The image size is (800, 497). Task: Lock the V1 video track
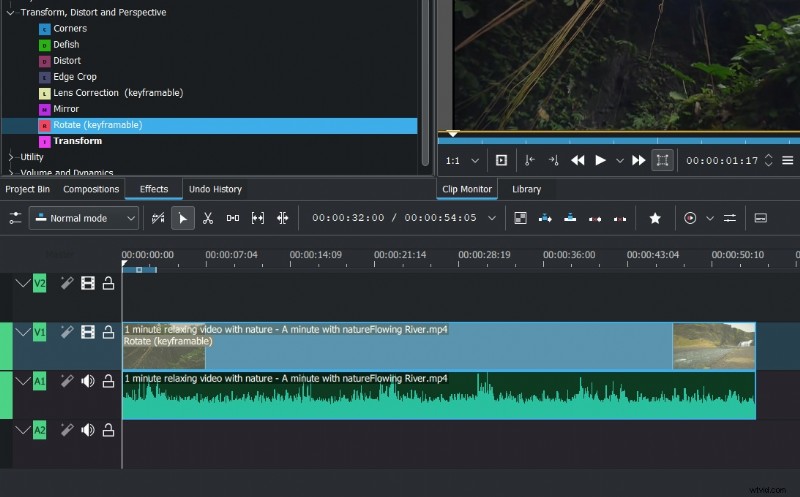coord(108,331)
